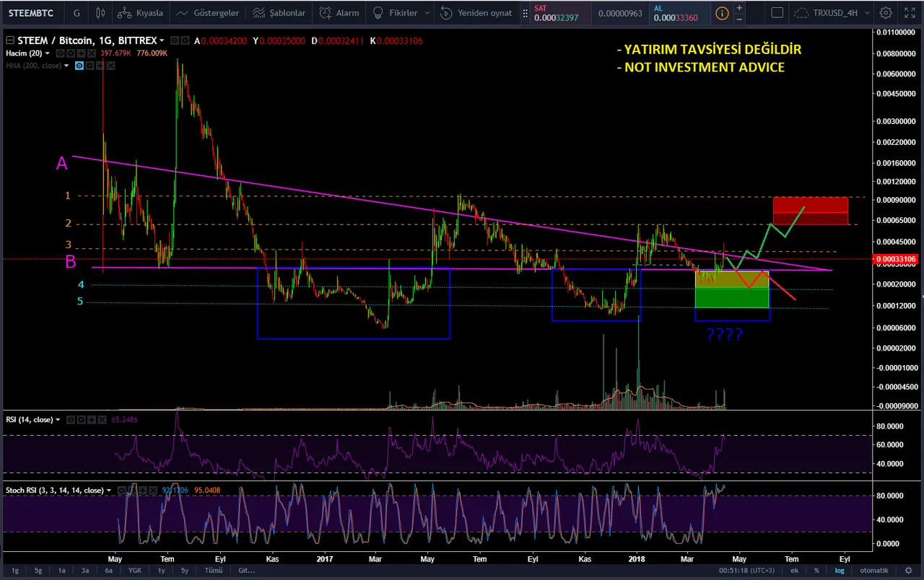Toggle log scale
The width and height of the screenshot is (924, 580).
tap(840, 570)
